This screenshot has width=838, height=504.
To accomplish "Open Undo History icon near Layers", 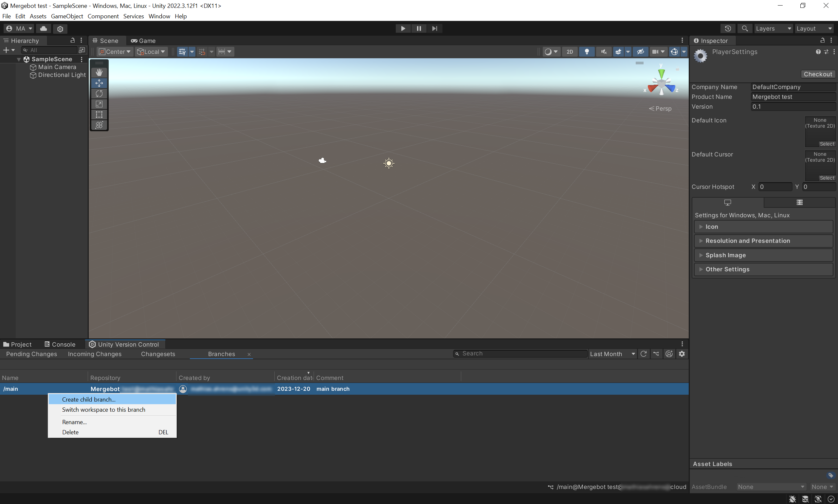I will pyautogui.click(x=728, y=28).
